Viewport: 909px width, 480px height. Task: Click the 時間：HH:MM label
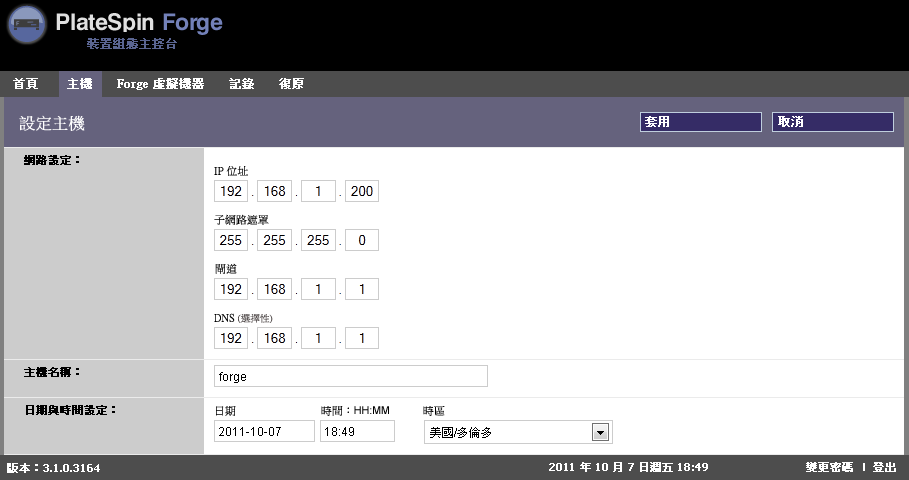coord(355,410)
